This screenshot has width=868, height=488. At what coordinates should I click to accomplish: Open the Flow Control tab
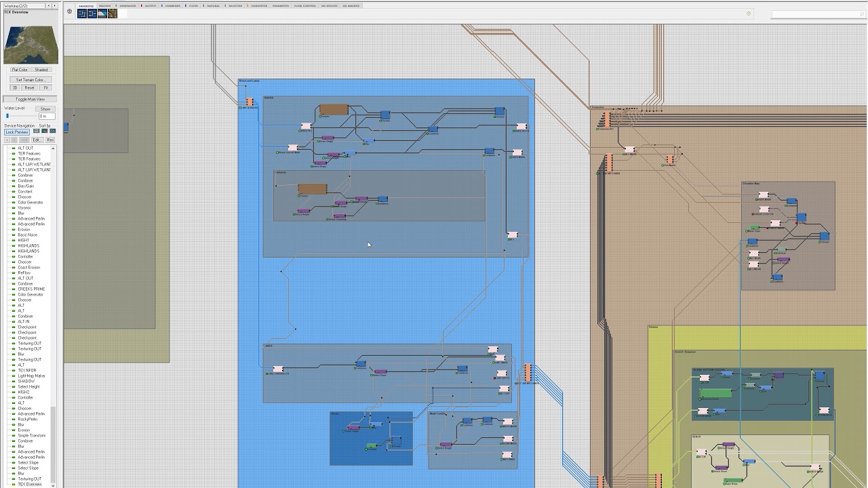pos(304,5)
